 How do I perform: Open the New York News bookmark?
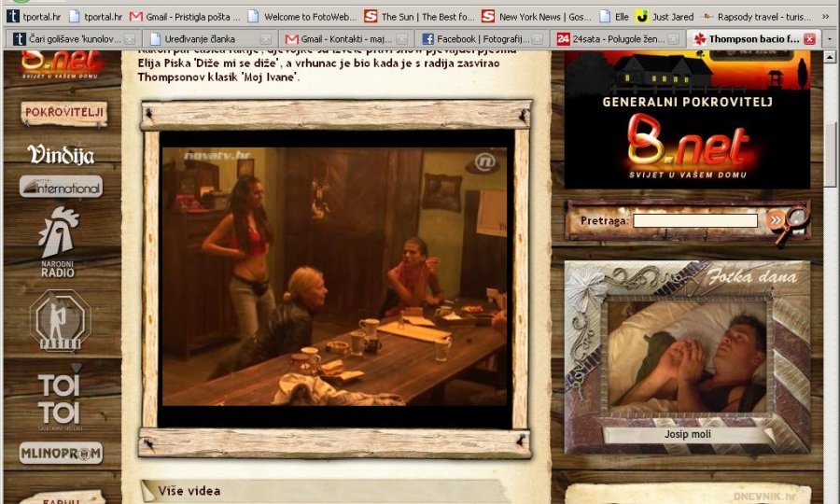click(x=537, y=17)
